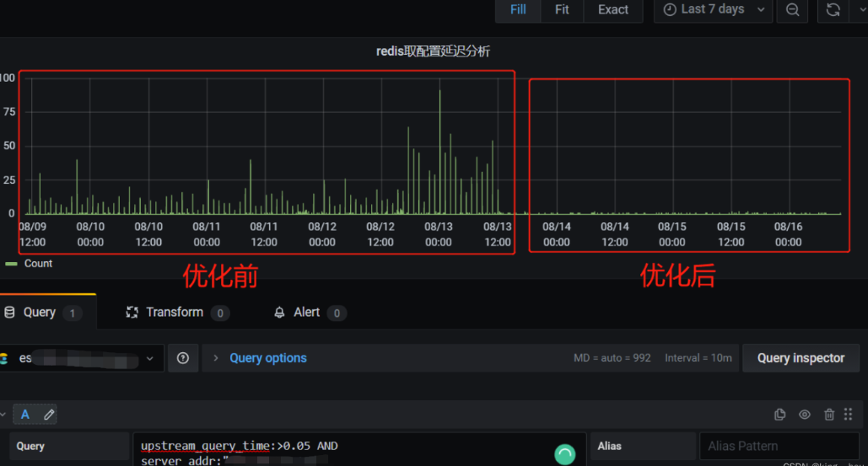
Task: Click the green circular icon in the query field
Action: 564,455
